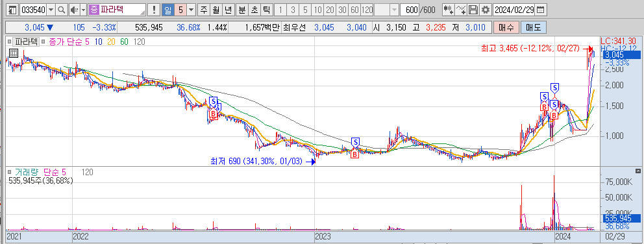Select interval button 1

pos(280,10)
